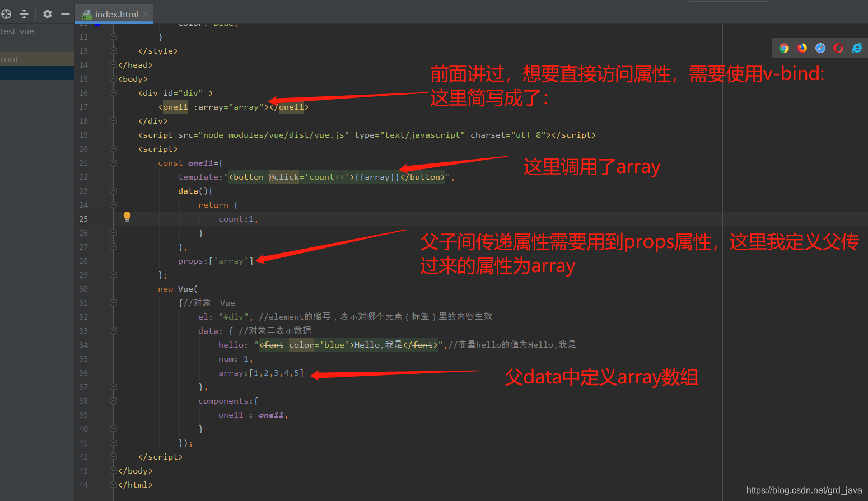Image resolution: width=868 pixels, height=501 pixels.
Task: Place cursor on opening <one11 tag name
Action: point(175,107)
